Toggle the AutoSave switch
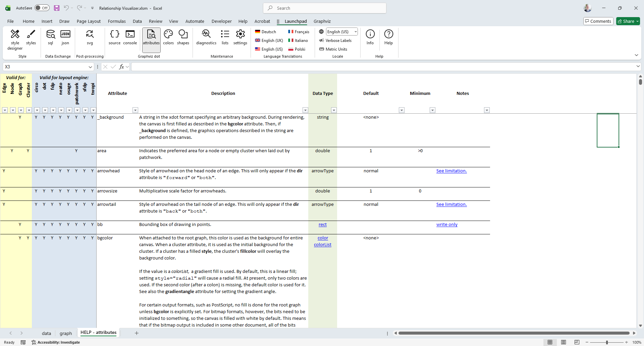The image size is (644, 346). pyautogui.click(x=42, y=8)
